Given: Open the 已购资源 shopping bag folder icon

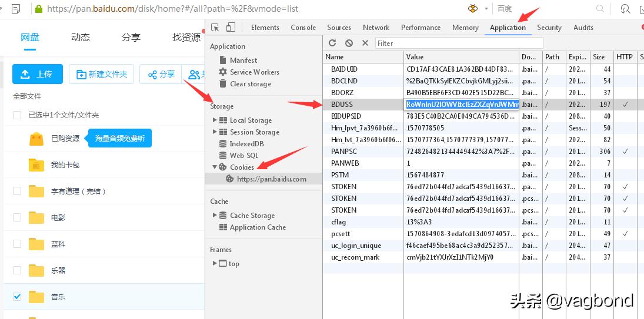Looking at the screenshot, I should 36,139.
